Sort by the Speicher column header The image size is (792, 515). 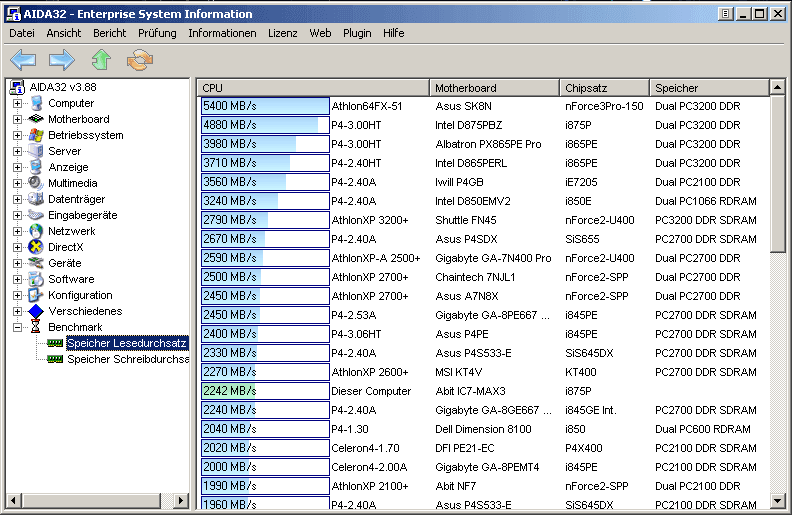(x=709, y=88)
